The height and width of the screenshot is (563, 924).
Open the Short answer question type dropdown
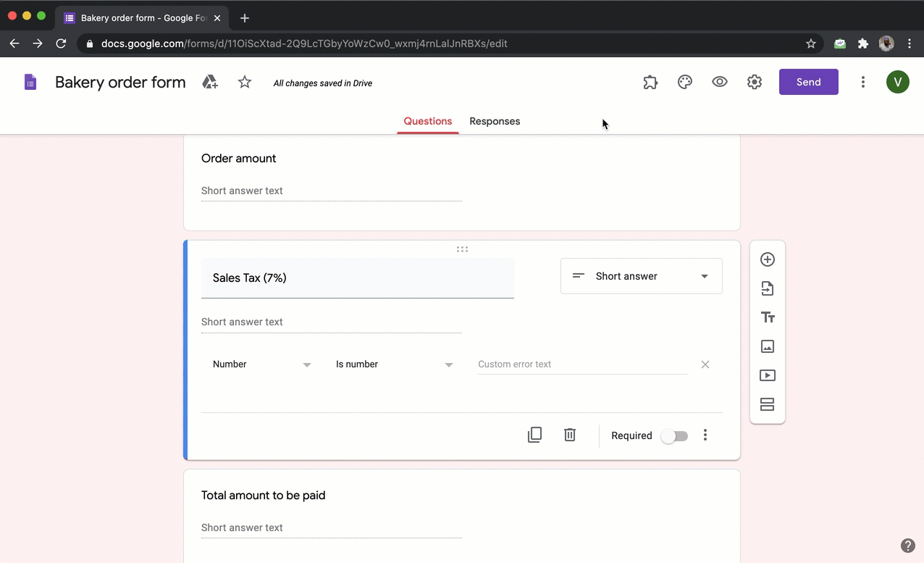point(641,276)
